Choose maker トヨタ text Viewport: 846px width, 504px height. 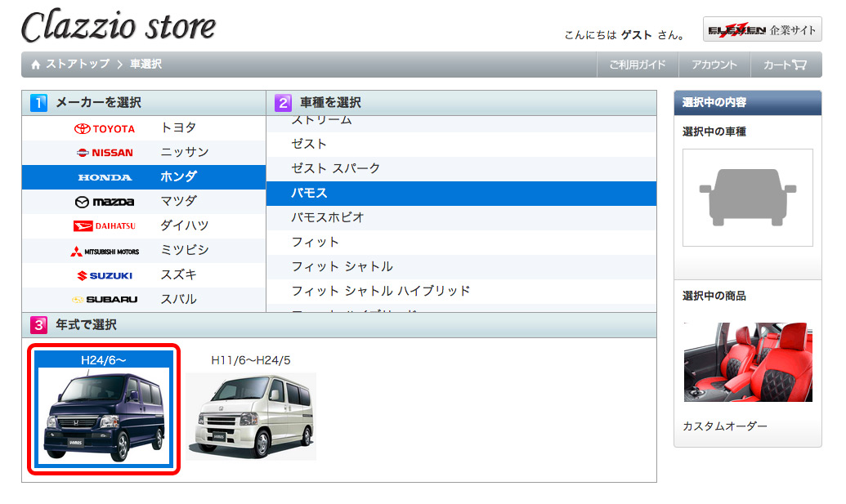(x=178, y=127)
